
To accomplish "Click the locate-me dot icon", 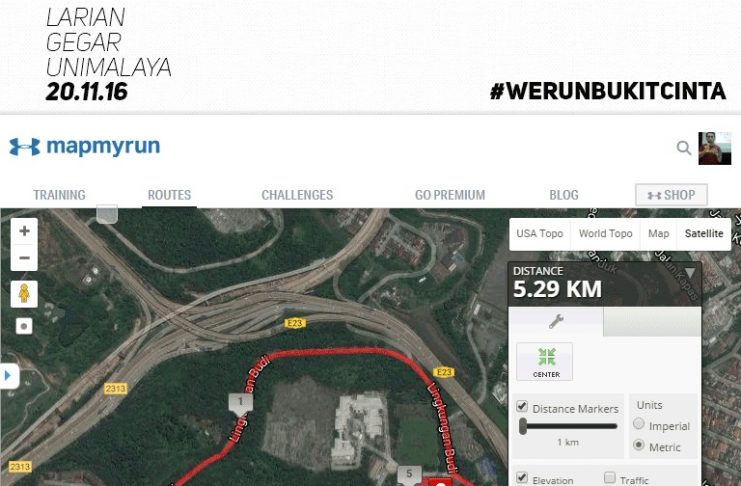I will [x=24, y=326].
